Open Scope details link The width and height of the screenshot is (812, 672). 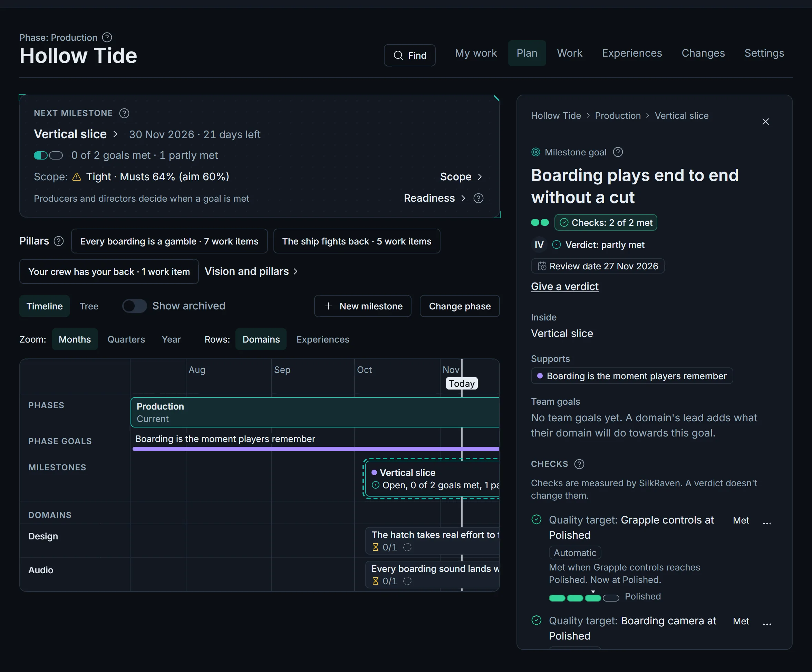[x=461, y=177]
